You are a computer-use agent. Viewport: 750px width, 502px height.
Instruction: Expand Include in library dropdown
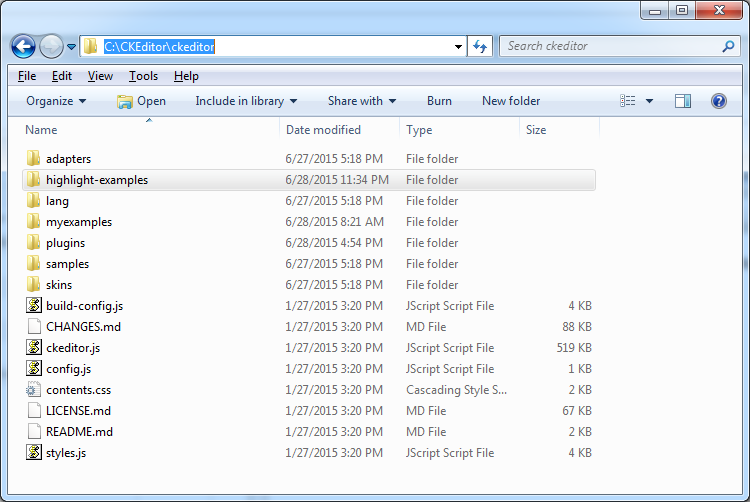(246, 101)
